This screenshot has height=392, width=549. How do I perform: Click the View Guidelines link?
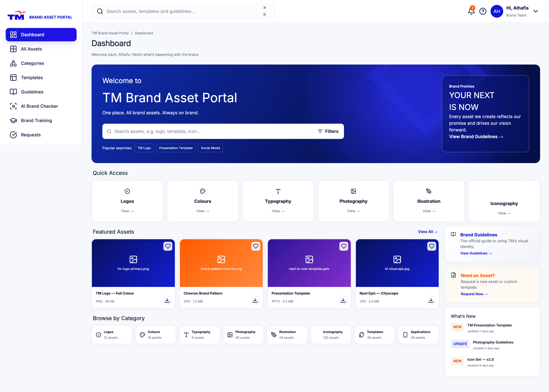(476, 253)
